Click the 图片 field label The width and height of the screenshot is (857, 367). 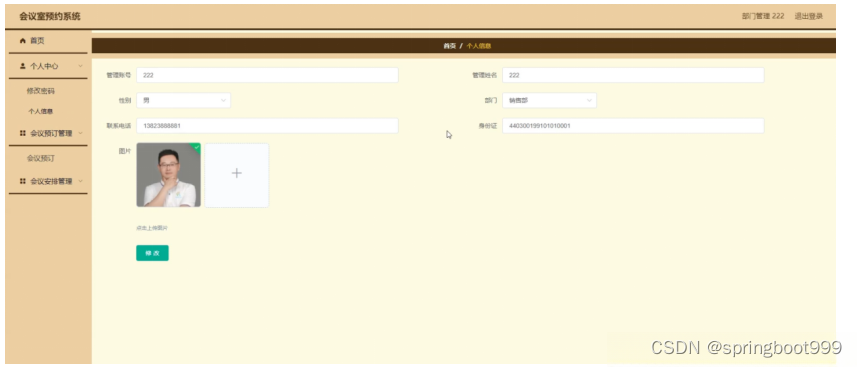[125, 152]
